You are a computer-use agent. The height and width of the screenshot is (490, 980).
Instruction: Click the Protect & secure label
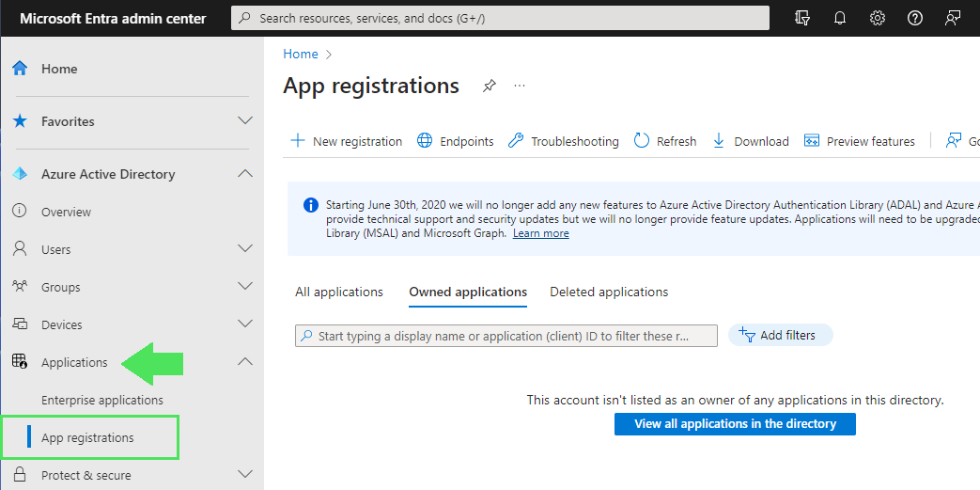point(86,475)
